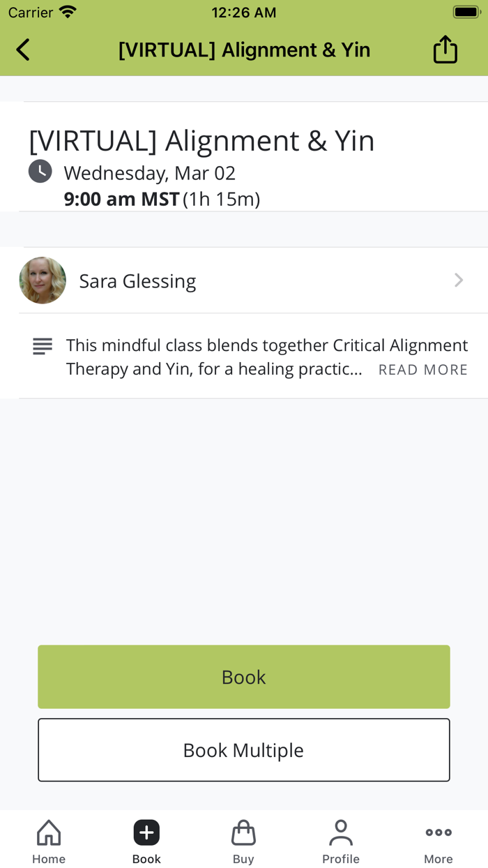
Task: Open Sara Glessing's instructor details
Action: (137, 280)
